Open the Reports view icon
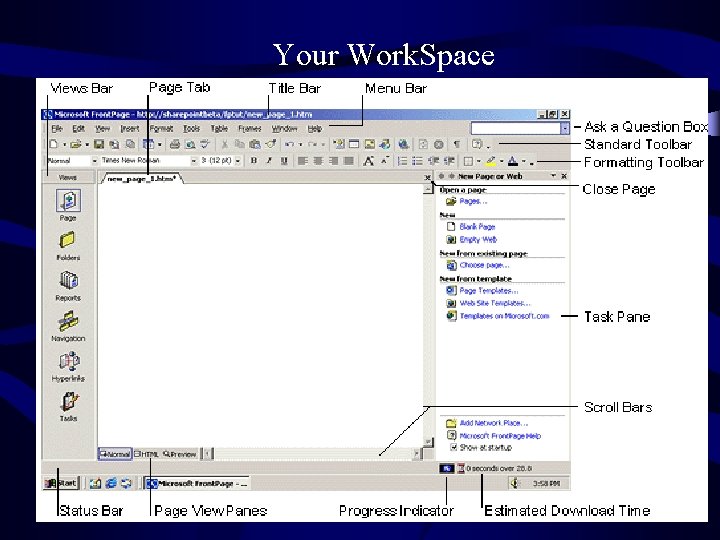Image resolution: width=720 pixels, height=540 pixels. pos(68,281)
